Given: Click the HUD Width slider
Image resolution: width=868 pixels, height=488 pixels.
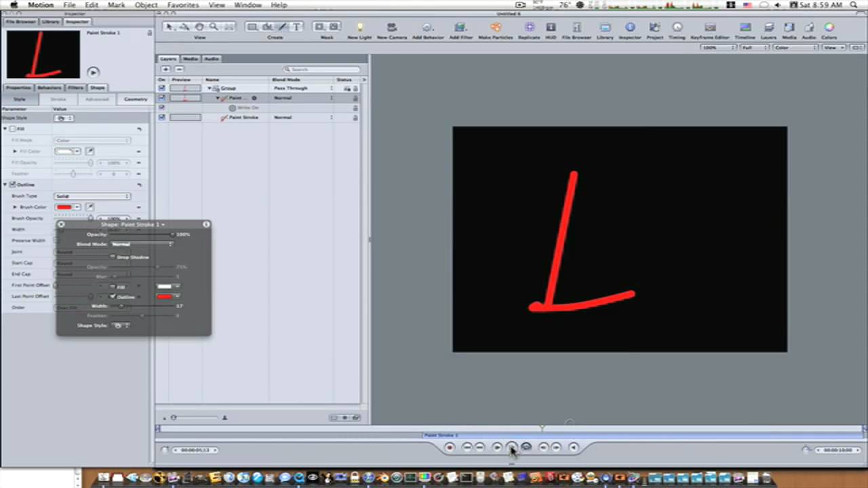Looking at the screenshot, I should [142, 306].
